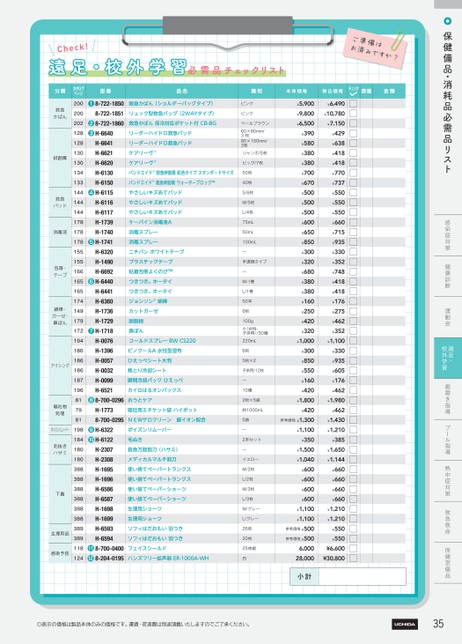Click the 下着 category cell
The image size is (462, 644).
[x=60, y=494]
